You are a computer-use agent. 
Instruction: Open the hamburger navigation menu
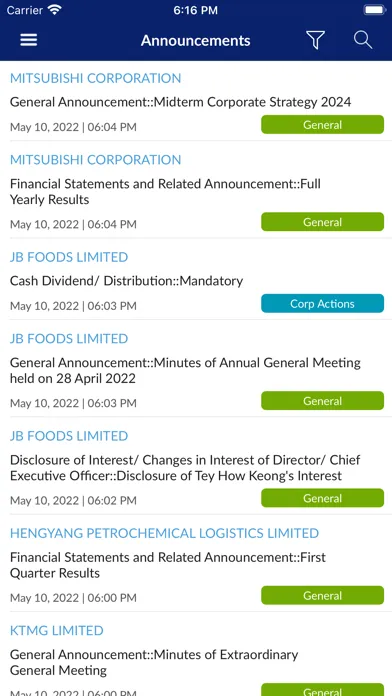point(29,40)
